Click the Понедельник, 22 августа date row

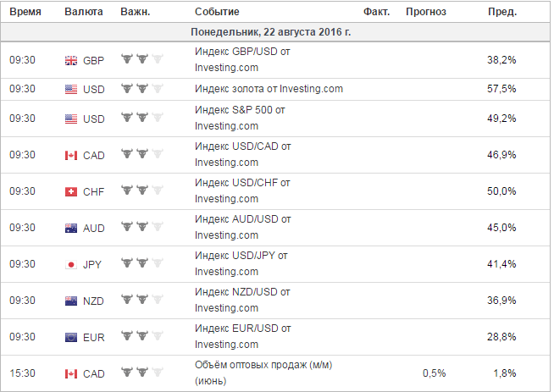pyautogui.click(x=275, y=32)
